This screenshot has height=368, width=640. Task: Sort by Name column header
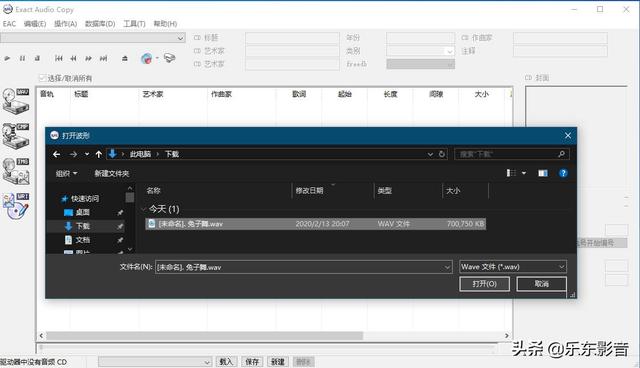(154, 191)
